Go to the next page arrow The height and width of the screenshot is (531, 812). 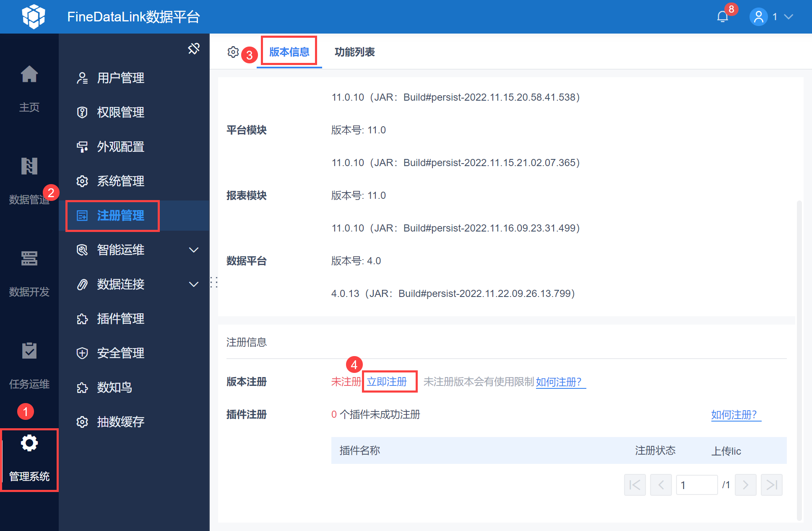[745, 485]
